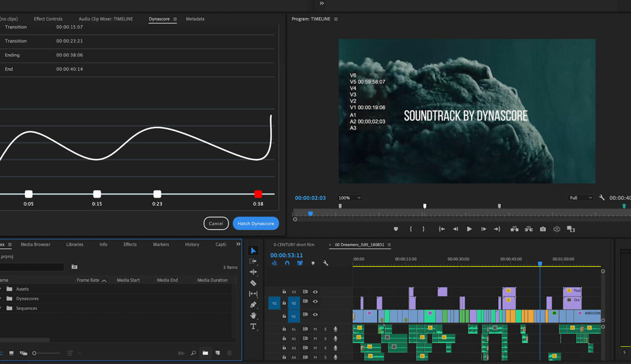
Task: Export a frame with the camera icon
Action: tap(543, 229)
